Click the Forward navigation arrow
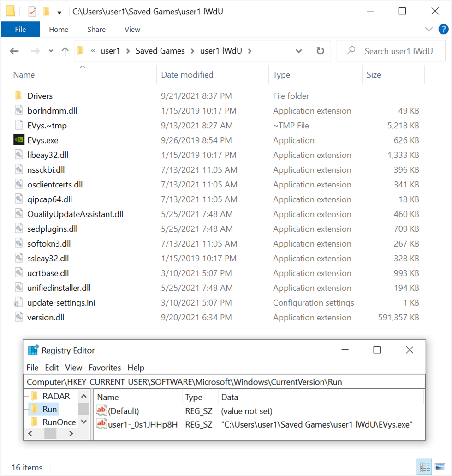The height and width of the screenshot is (476, 452). click(35, 51)
